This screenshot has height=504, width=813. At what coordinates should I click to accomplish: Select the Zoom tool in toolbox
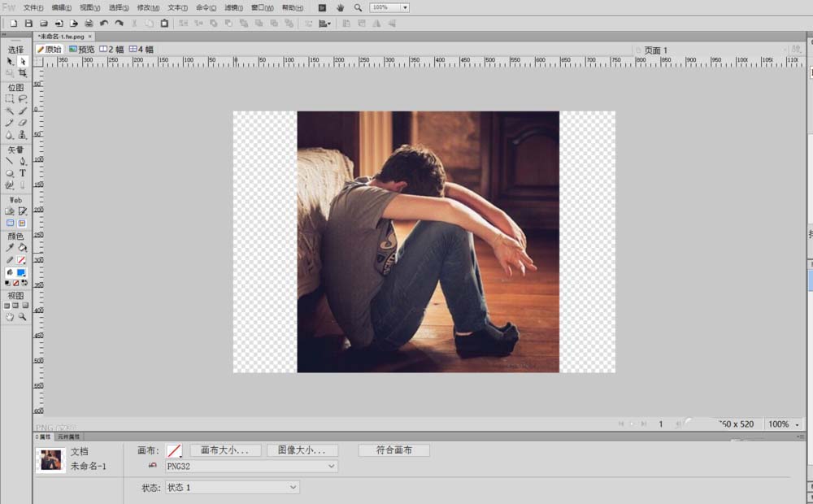click(x=22, y=316)
